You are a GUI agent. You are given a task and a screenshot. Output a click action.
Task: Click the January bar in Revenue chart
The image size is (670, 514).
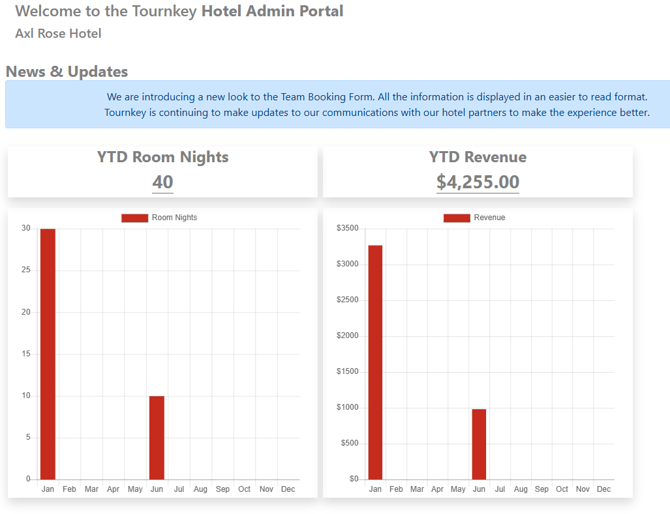[375, 362]
